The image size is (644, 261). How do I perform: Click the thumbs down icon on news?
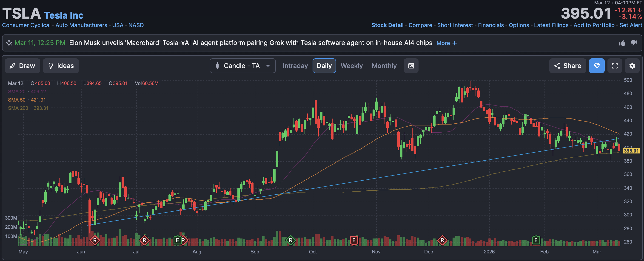pyautogui.click(x=634, y=43)
